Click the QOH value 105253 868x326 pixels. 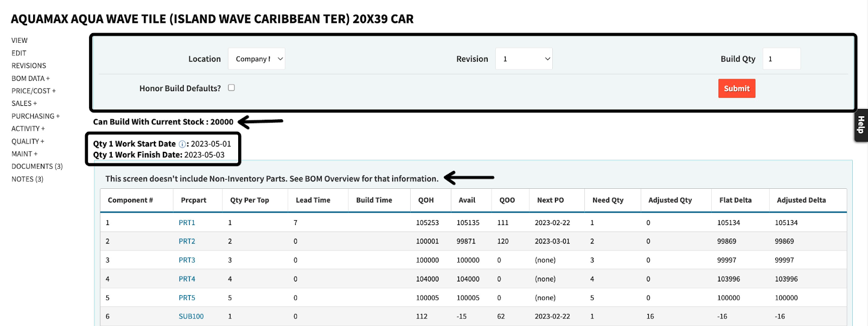pos(427,223)
